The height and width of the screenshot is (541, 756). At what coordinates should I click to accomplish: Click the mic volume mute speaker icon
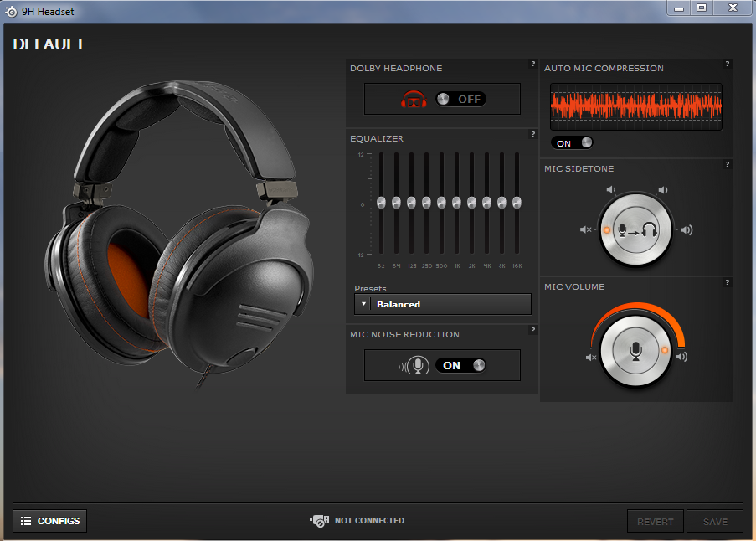[591, 358]
